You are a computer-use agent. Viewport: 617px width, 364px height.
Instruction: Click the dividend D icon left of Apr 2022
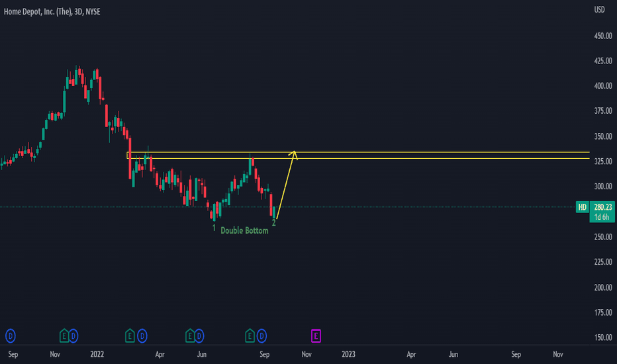[x=142, y=336]
